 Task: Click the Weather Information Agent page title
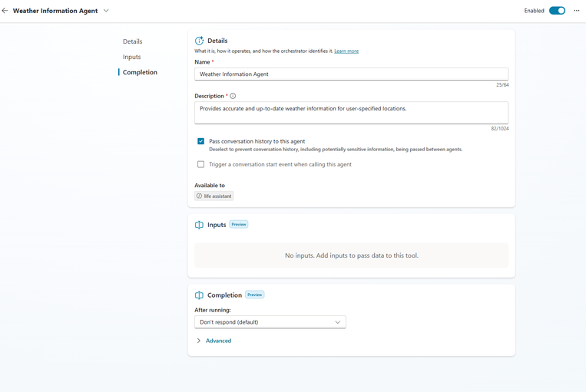point(55,11)
